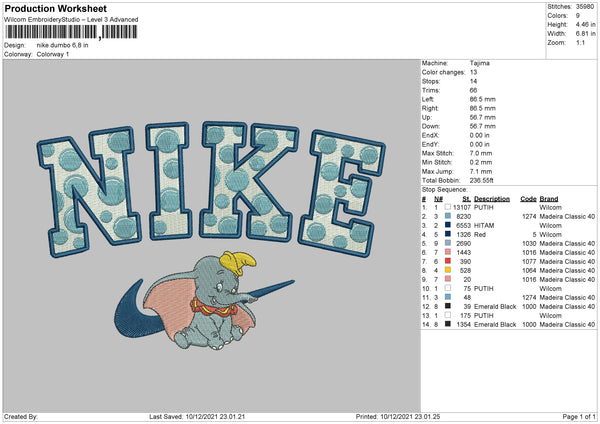Click the black swatch in stop 14
Screen dimensions: 600x424
[448, 324]
